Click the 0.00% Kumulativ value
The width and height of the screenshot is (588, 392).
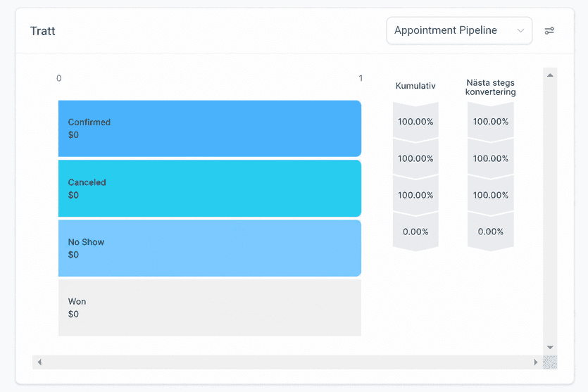point(415,232)
